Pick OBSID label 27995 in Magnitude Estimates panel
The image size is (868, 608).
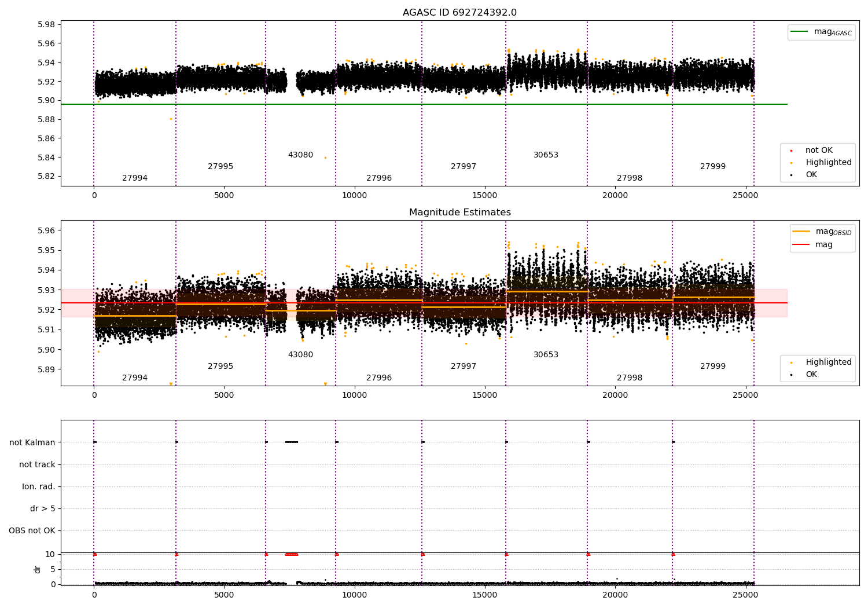(220, 367)
